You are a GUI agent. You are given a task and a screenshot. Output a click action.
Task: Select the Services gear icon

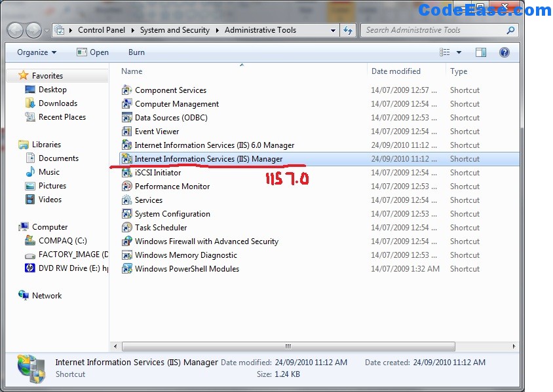click(x=126, y=200)
